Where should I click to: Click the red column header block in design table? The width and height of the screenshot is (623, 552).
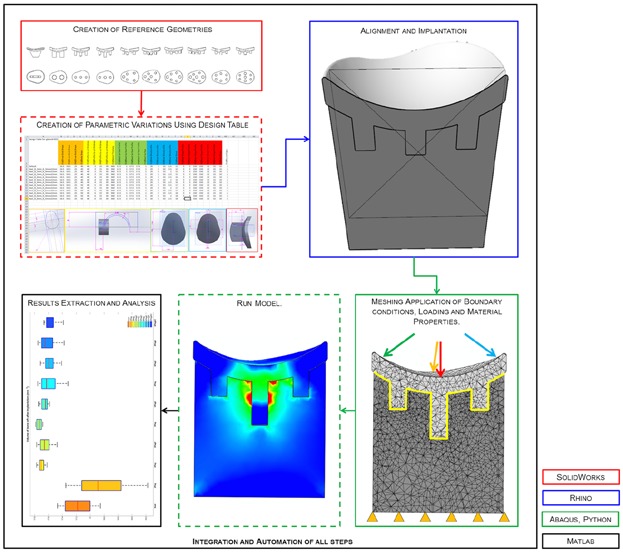[x=200, y=152]
